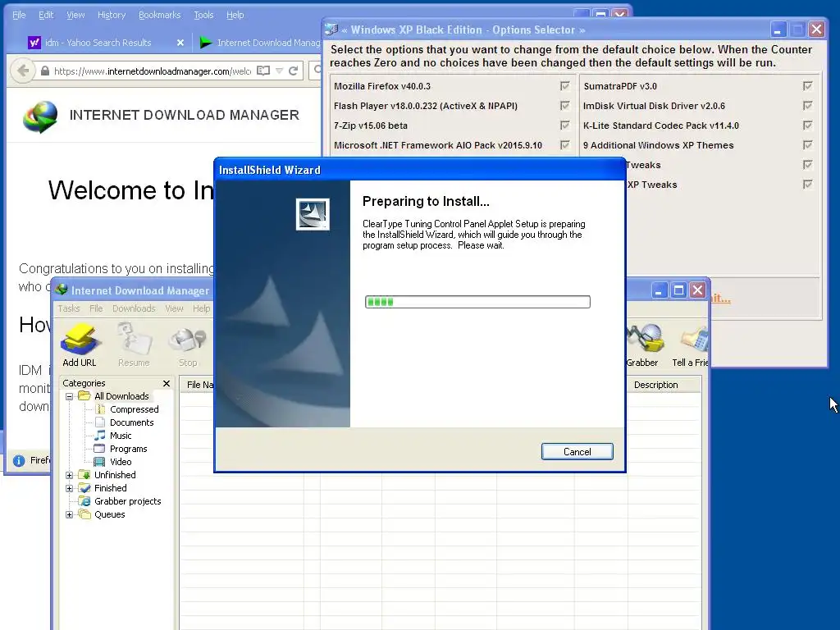The width and height of the screenshot is (840, 630).
Task: Cancel the InstallShield Wizard setup
Action: 577,452
